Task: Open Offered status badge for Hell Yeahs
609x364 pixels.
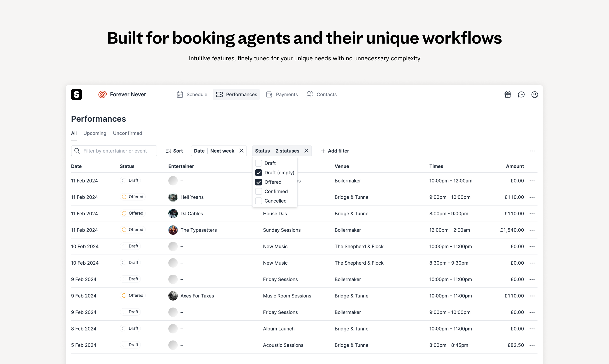Action: point(133,197)
